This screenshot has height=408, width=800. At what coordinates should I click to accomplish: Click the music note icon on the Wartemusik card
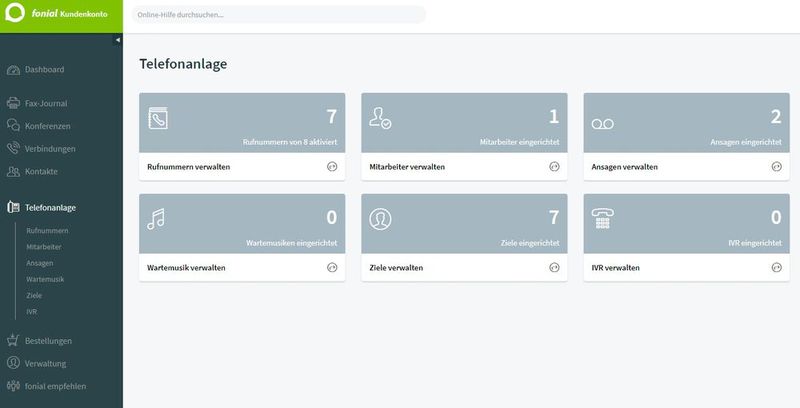[x=156, y=219]
